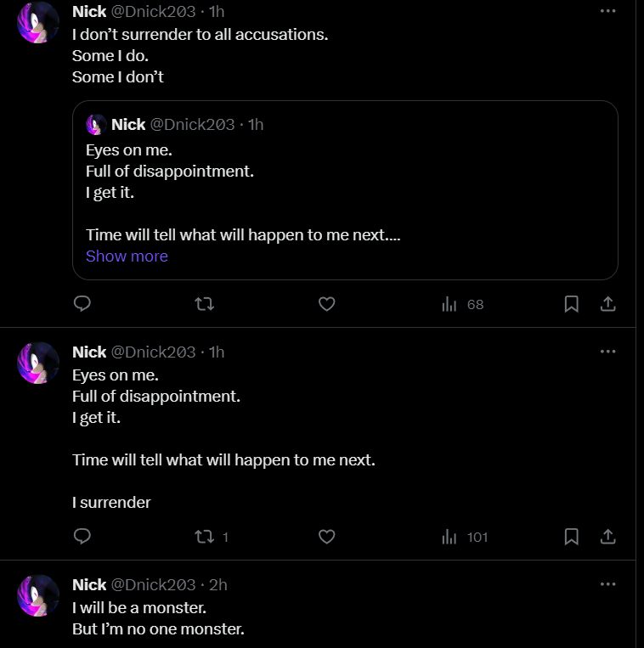
Task: Repost the "I don't surrender" post
Action: pos(204,304)
